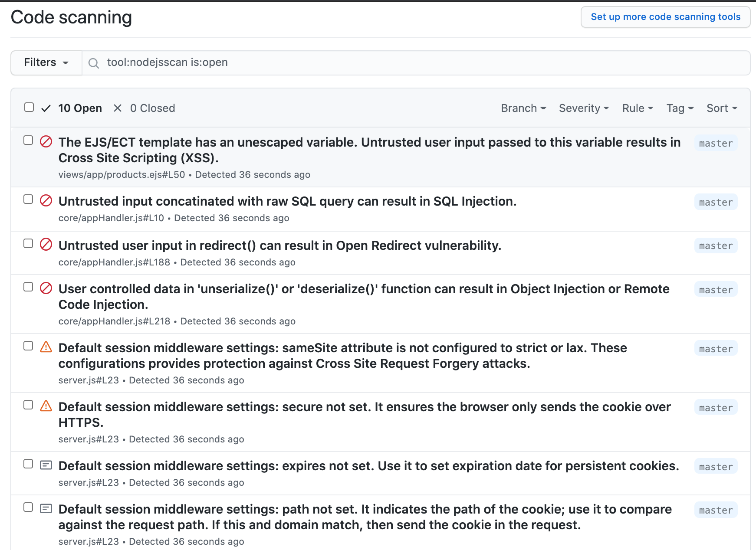Click inside the alerts search field
The image size is (756, 550).
click(304, 62)
